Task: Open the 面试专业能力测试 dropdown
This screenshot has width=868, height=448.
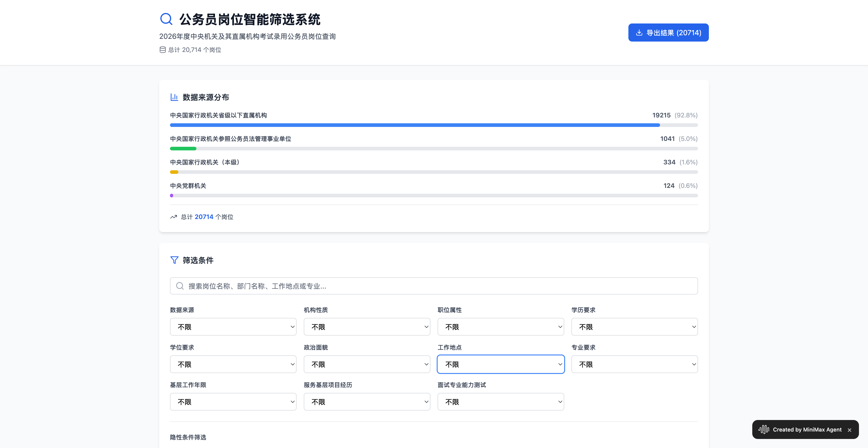Action: 500,402
